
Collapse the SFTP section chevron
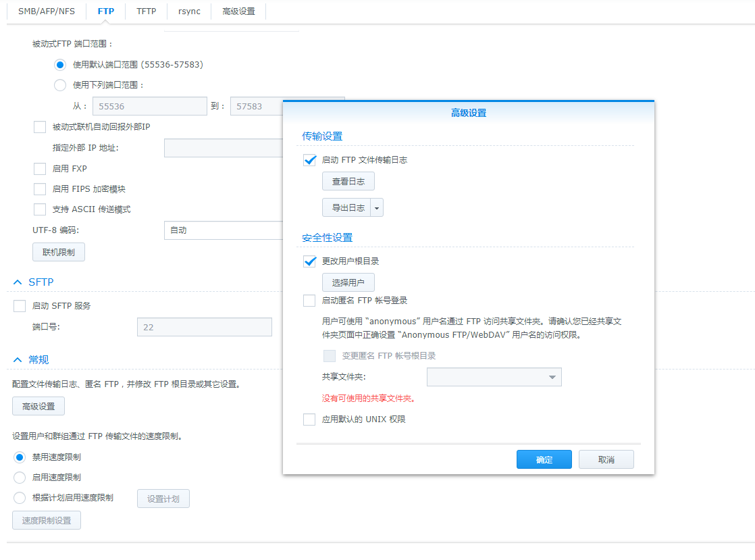point(18,282)
